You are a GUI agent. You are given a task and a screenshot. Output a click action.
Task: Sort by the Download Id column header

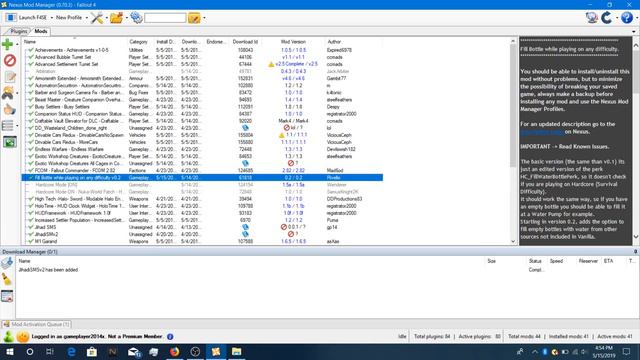245,42
